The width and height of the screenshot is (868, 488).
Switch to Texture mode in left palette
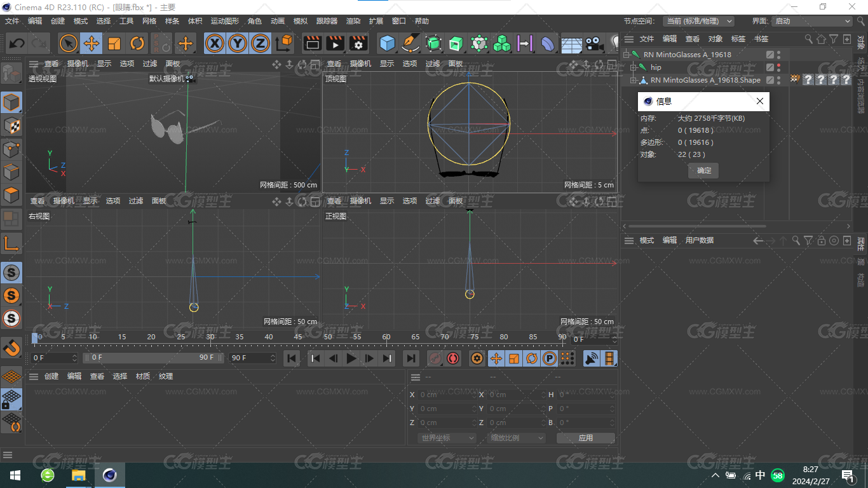click(11, 125)
